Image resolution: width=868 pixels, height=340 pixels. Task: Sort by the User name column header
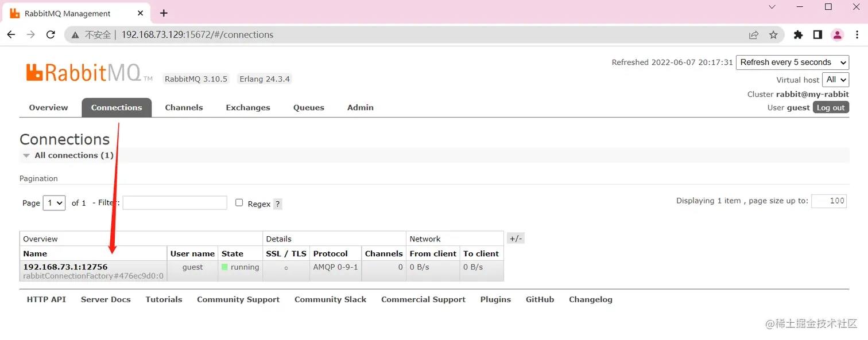pos(192,253)
